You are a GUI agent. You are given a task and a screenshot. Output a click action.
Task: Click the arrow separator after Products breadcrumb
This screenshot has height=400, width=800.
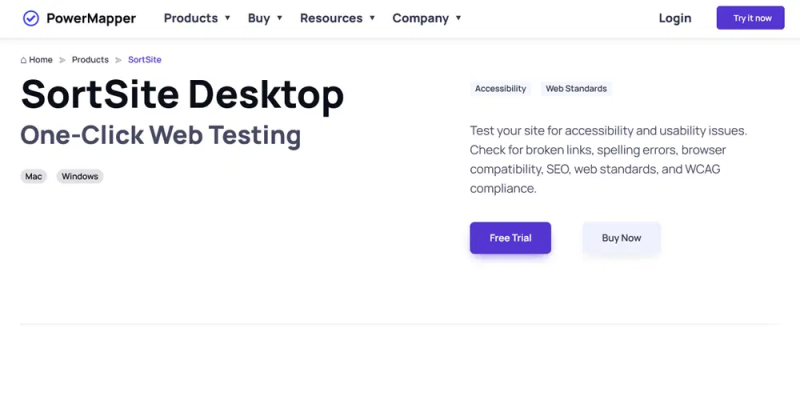click(x=118, y=60)
